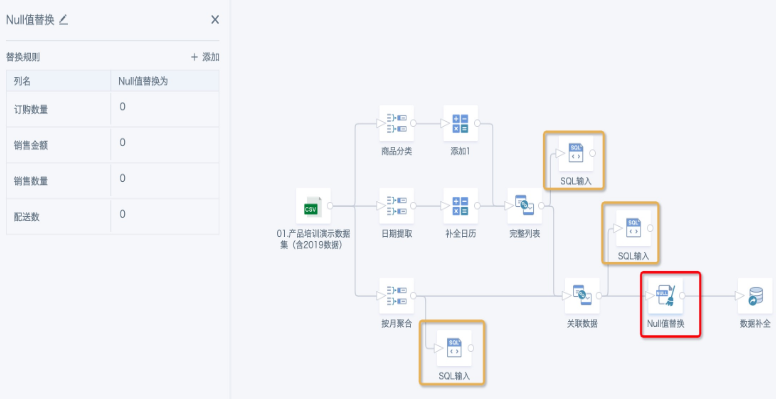The width and height of the screenshot is (776, 399).
Task: Select the Null值替换 node icon
Action: (665, 296)
